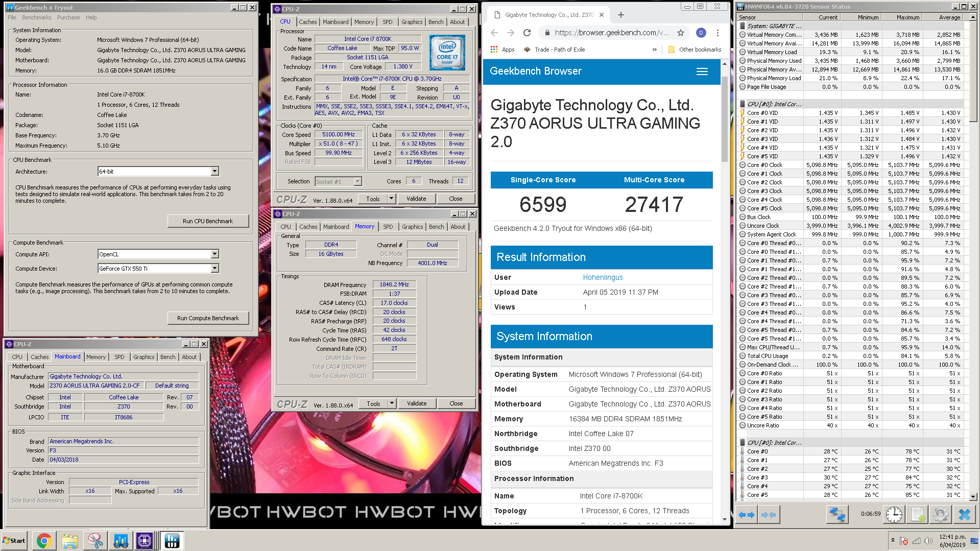Open the Benchmarks menu in Geekbench
The height and width of the screenshot is (551, 980).
click(x=36, y=17)
